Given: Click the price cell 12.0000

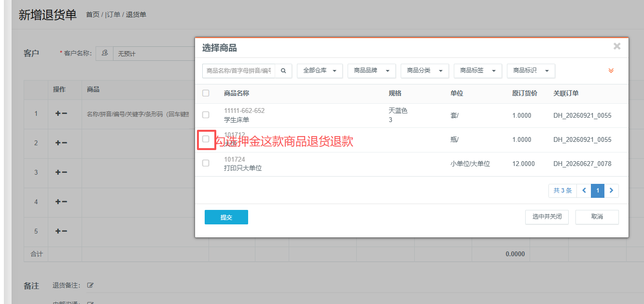Looking at the screenshot, I should click(523, 164).
